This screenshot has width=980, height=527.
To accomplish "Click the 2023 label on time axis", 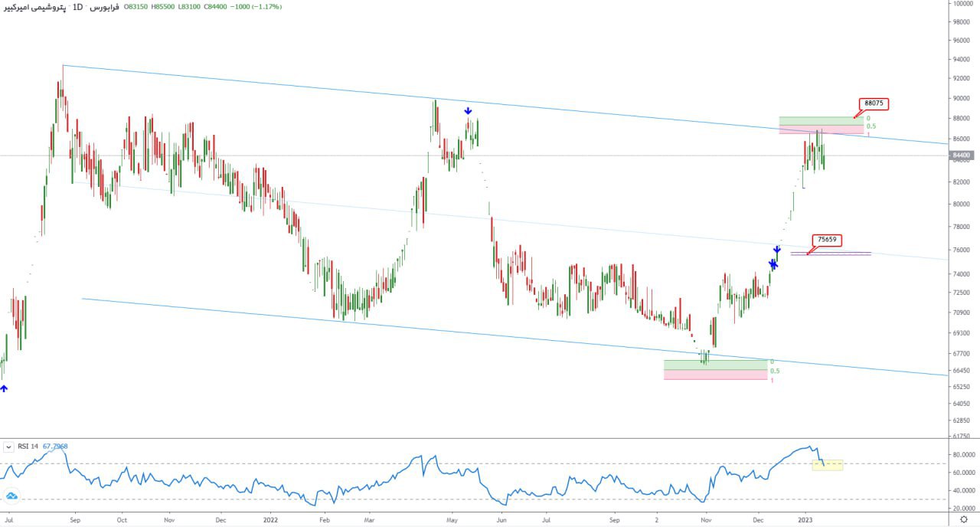I will point(804,519).
